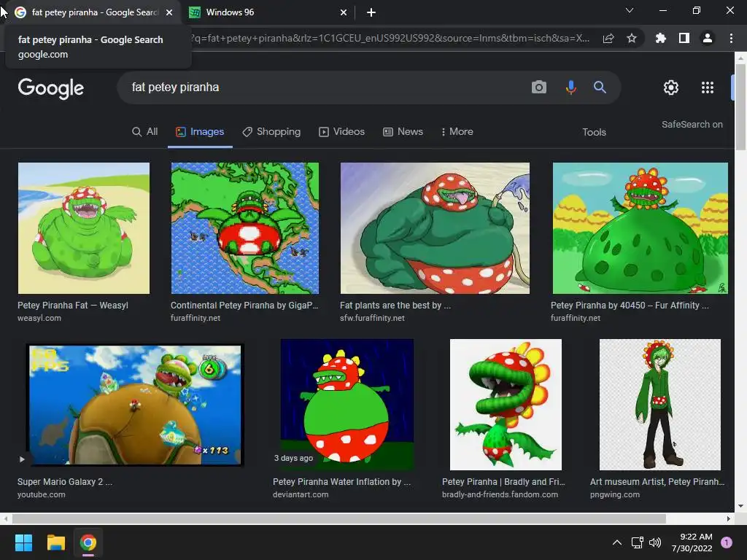This screenshot has height=560, width=747.
Task: Switch to the News tab
Action: coord(403,132)
